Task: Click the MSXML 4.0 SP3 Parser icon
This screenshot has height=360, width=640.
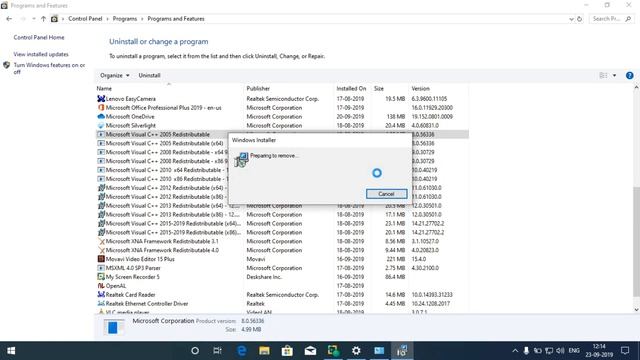Action: 101,268
